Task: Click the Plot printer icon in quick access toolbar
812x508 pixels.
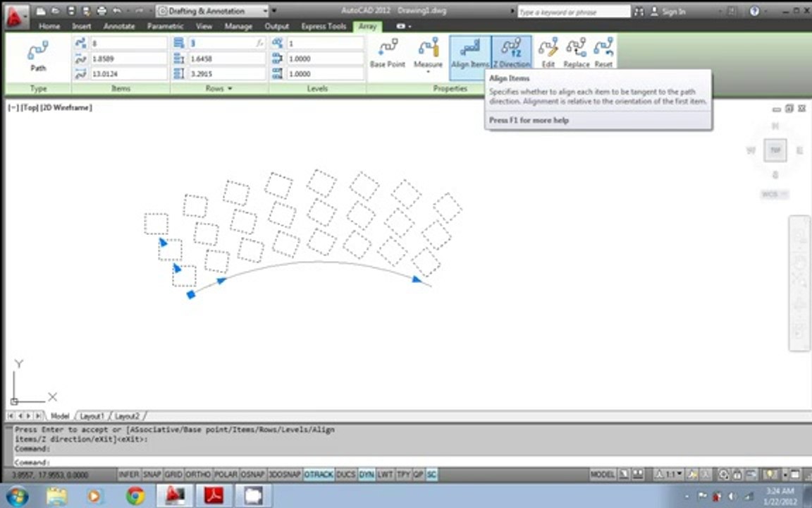Action: coord(101,11)
